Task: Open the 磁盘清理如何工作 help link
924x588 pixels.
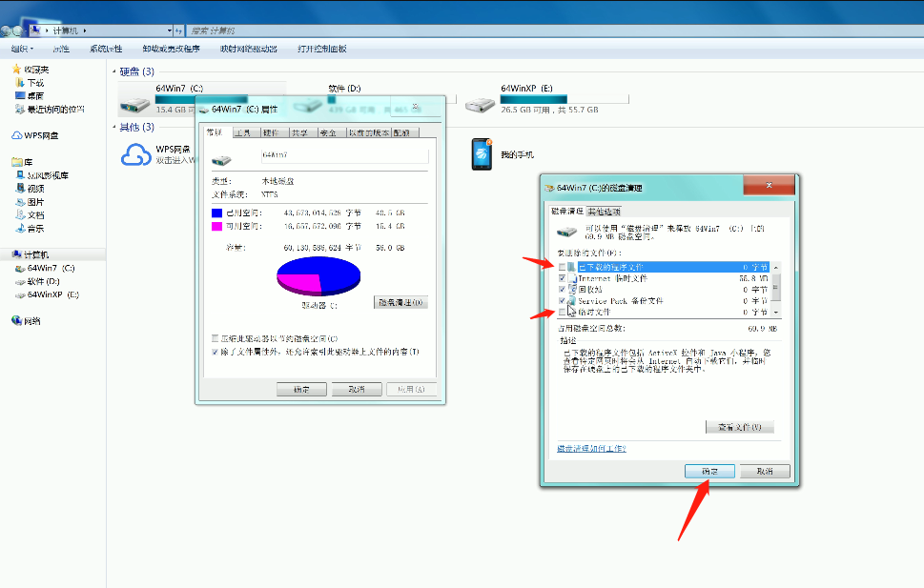Action: [591, 448]
